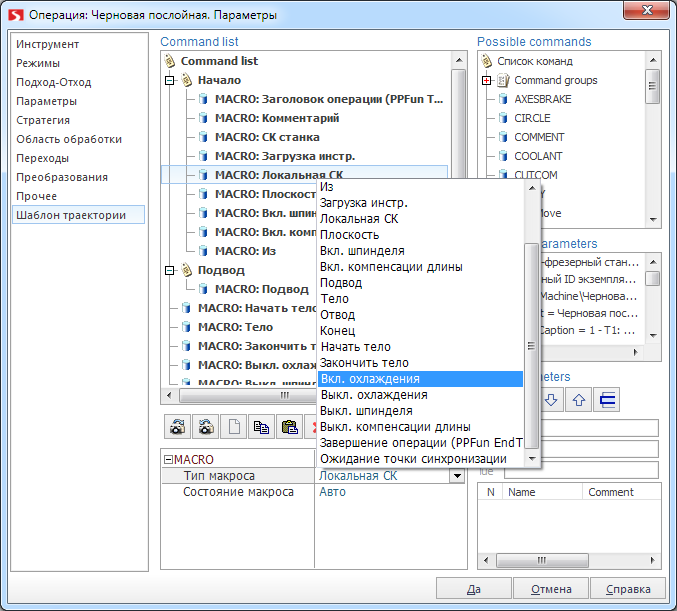Expand the Command groups node
677x611 pixels.
pos(487,80)
